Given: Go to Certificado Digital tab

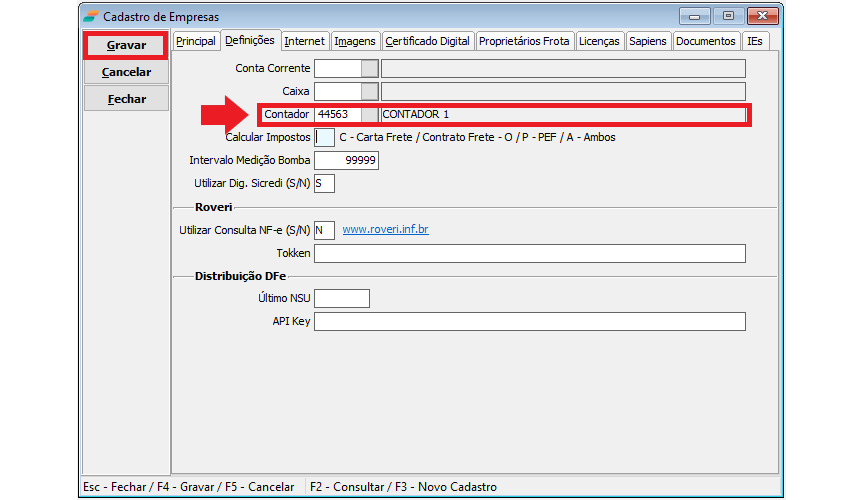Looking at the screenshot, I should click(427, 41).
